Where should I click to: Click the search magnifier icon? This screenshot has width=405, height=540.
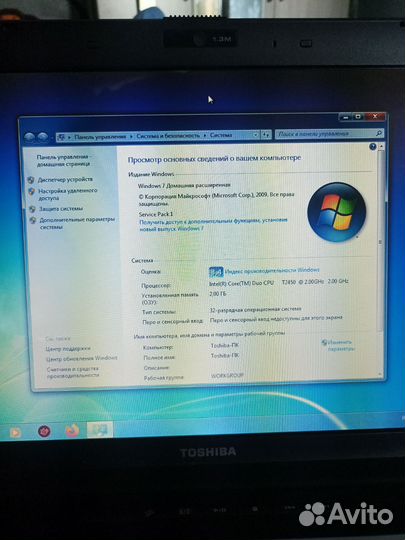pyautogui.click(x=378, y=133)
